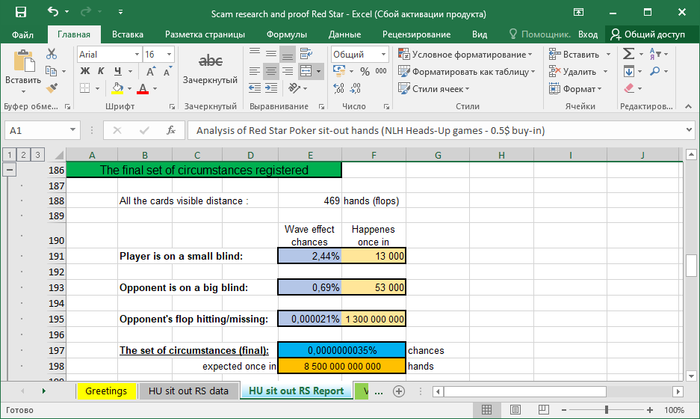Image resolution: width=700 pixels, height=419 pixels.
Task: Switch to the Вставка tab
Action: (x=128, y=34)
